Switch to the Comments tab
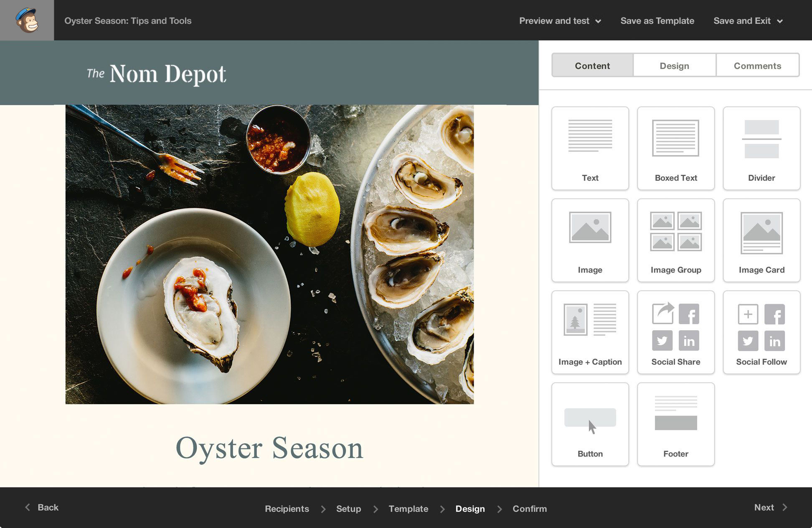The height and width of the screenshot is (528, 812). point(758,65)
